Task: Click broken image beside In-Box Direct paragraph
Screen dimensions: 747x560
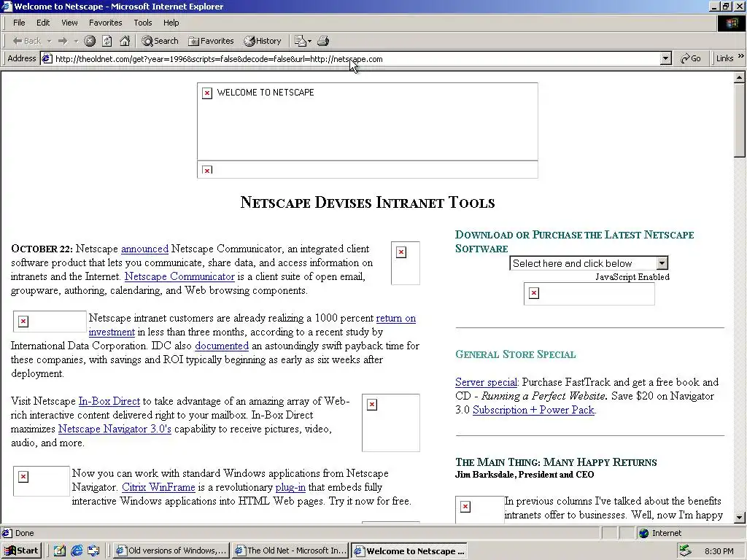Action: [x=391, y=422]
